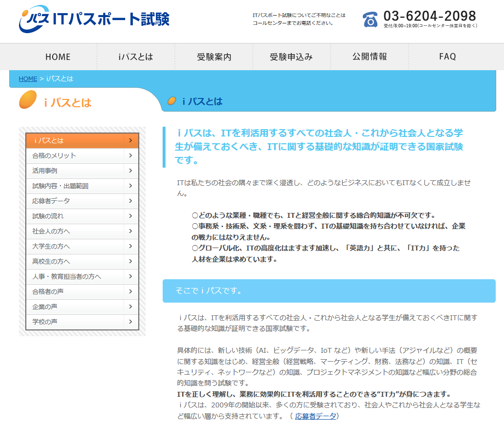Go to the 受験申込み navigation item

tap(291, 57)
